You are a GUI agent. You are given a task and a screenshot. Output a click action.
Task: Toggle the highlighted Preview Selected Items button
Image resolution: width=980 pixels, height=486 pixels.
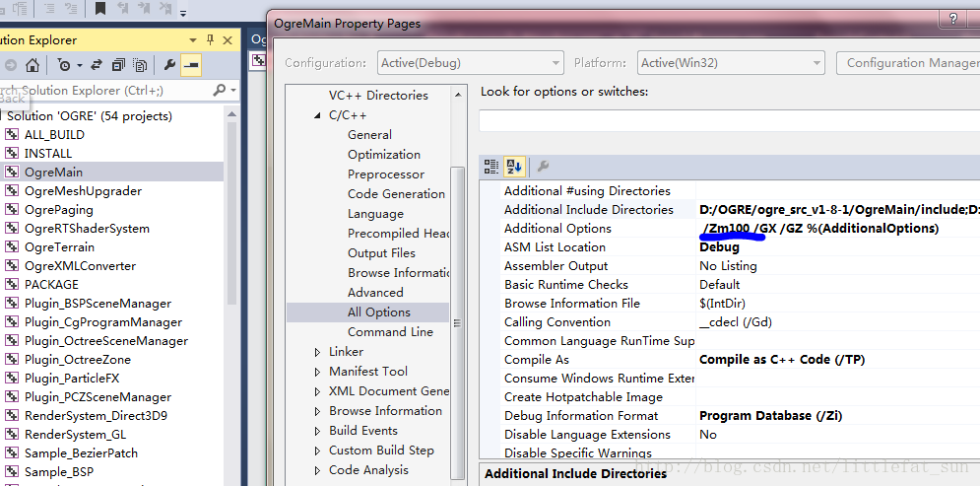(x=191, y=65)
